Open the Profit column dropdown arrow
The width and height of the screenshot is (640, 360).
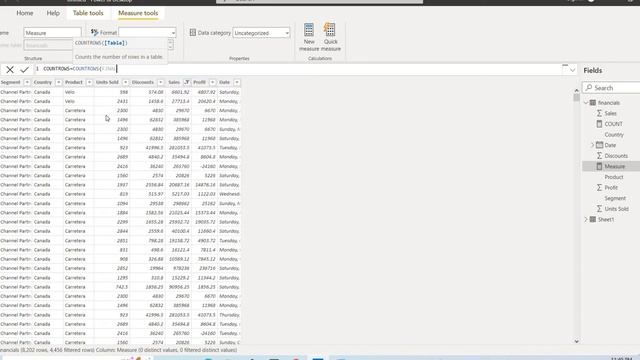(x=212, y=82)
